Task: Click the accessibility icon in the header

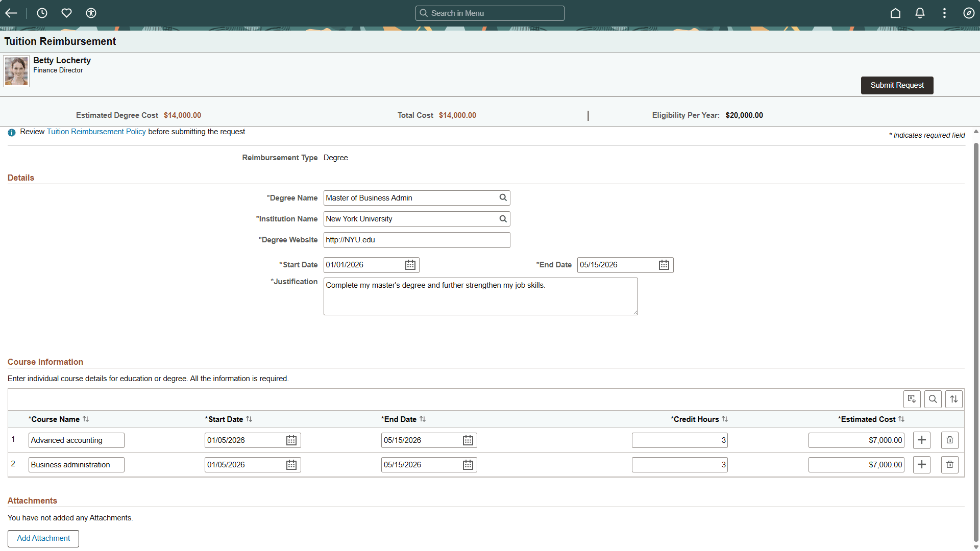Action: 91,13
